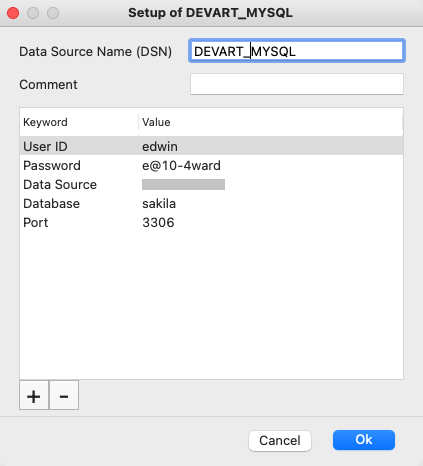Click the redacted Data Source value
423x466 pixels.
click(x=183, y=184)
